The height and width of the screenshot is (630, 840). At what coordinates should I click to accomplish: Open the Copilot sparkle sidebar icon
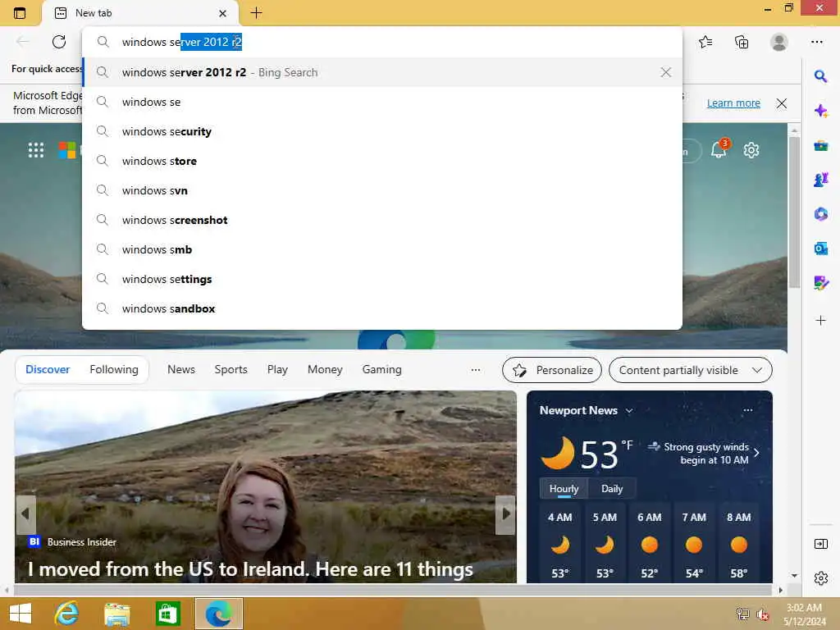pyautogui.click(x=820, y=111)
